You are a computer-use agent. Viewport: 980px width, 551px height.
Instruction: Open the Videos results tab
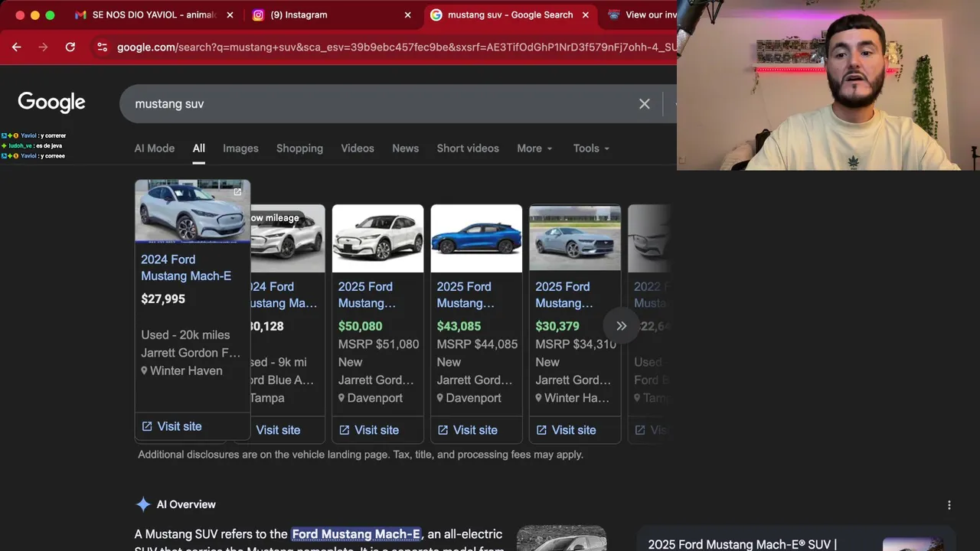(x=358, y=148)
